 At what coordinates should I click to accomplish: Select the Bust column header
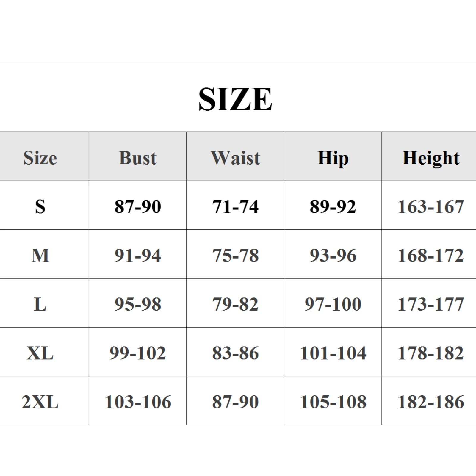click(x=138, y=158)
